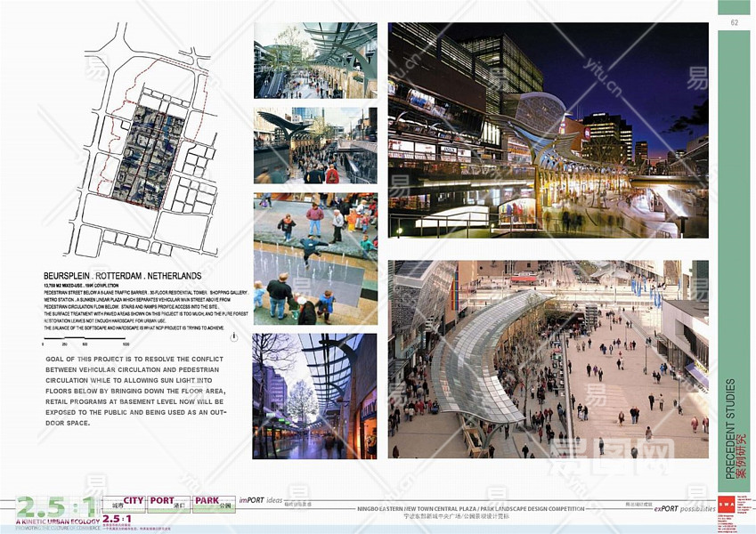The height and width of the screenshot is (534, 756).
Task: Open the aerial daytime plaza photo
Action: coord(549,359)
